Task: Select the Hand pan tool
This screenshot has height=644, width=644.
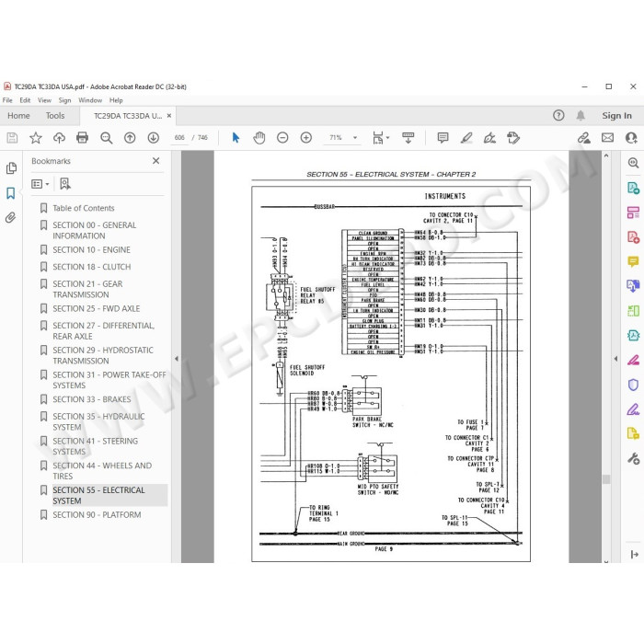Action: (259, 138)
